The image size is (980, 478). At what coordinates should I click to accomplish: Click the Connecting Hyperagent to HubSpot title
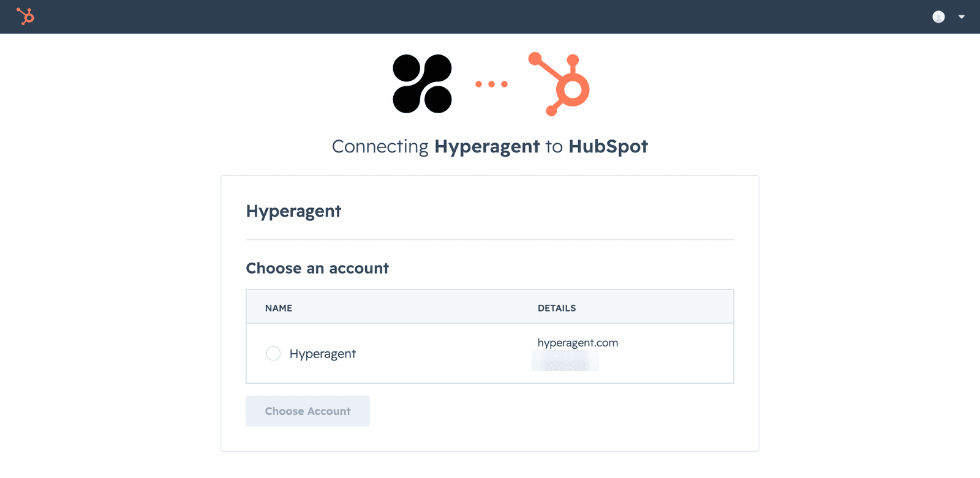pos(490,147)
